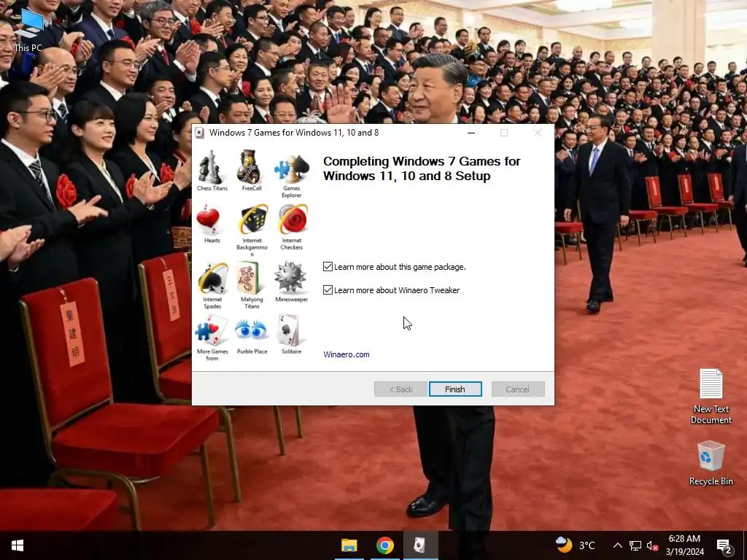
Task: Open the clock showing 6:28 AM
Action: pos(684,545)
